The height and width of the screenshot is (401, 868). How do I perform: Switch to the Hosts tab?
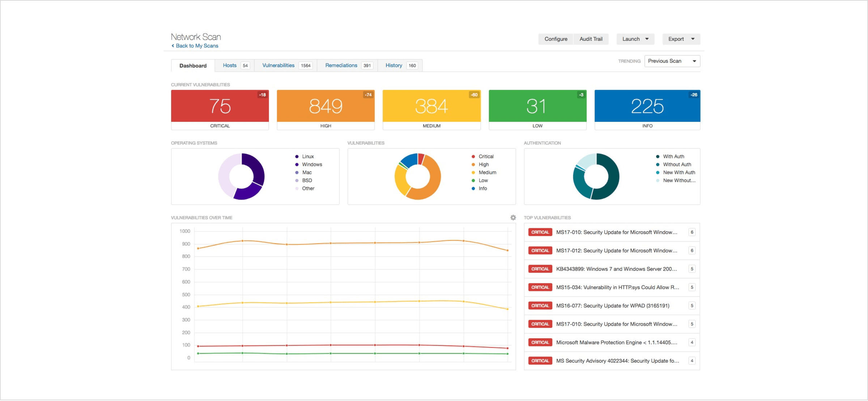point(230,66)
